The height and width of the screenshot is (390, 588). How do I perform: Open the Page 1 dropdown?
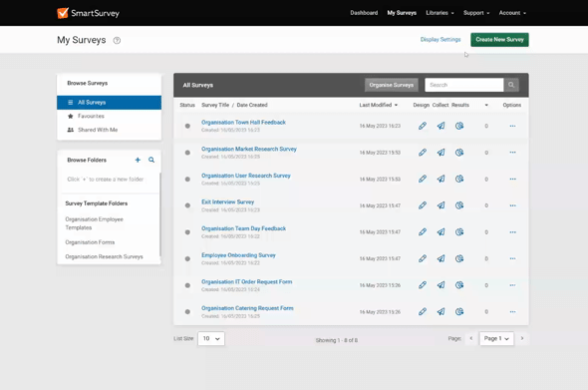click(496, 338)
